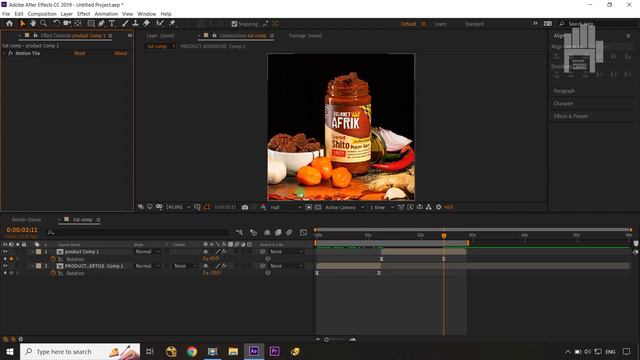
Task: Toggle fx switch on PRODUCT..ERTISE Comp 1 layer
Action: tap(224, 266)
